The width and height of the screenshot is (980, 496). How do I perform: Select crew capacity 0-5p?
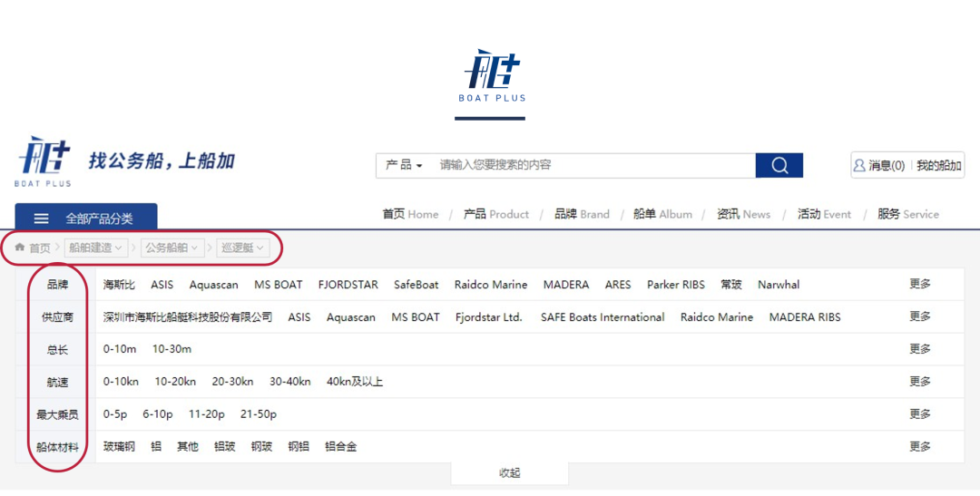coord(115,414)
